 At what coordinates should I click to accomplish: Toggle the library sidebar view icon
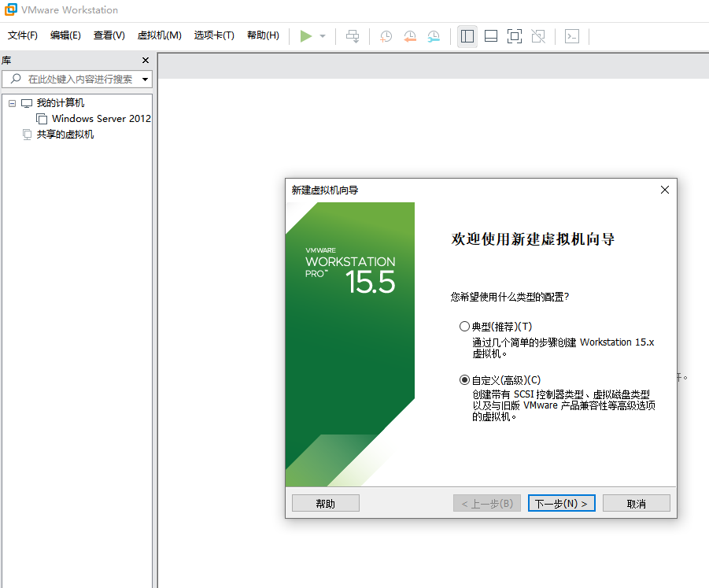(x=467, y=36)
